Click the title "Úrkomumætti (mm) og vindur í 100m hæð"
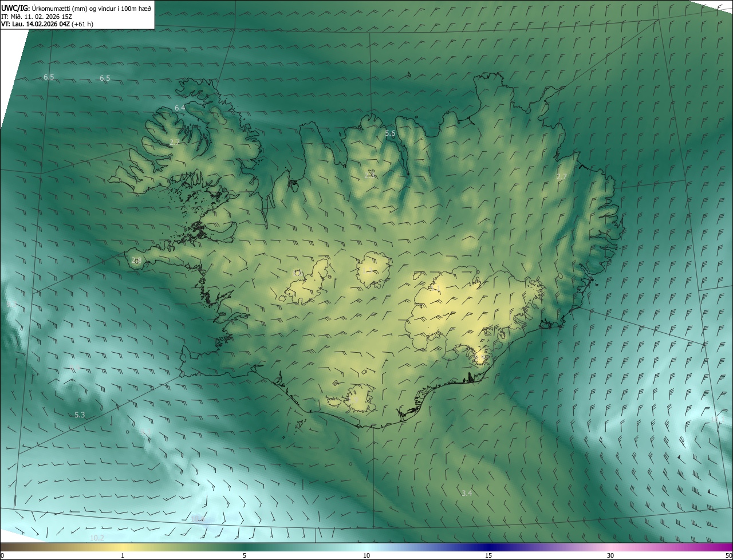Viewport: 733px width, 560px height. click(x=92, y=8)
